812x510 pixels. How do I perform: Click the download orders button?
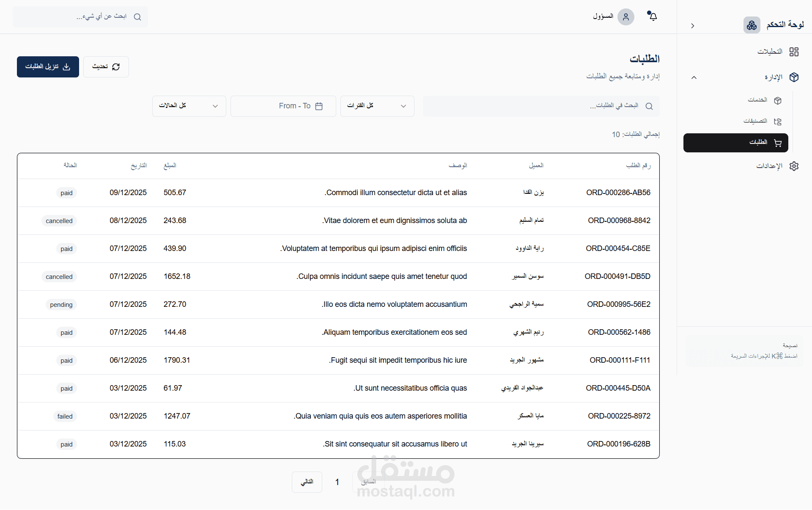tap(48, 67)
